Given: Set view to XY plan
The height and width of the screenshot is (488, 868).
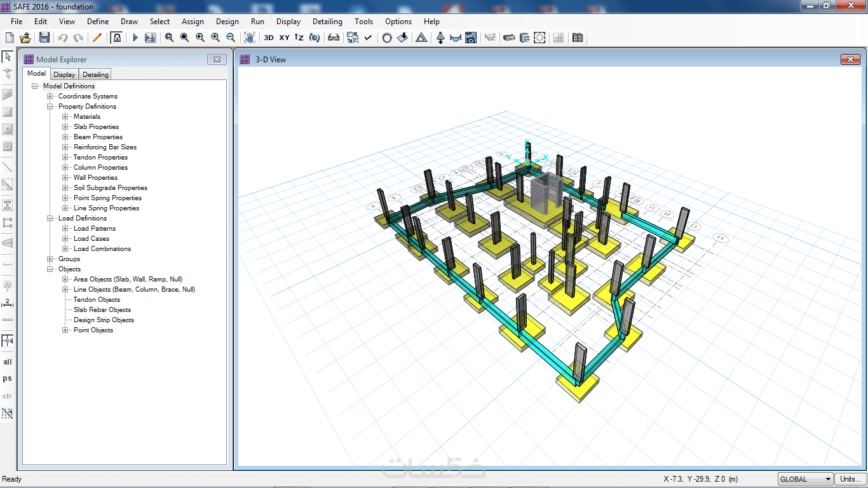Looking at the screenshot, I should click(284, 38).
